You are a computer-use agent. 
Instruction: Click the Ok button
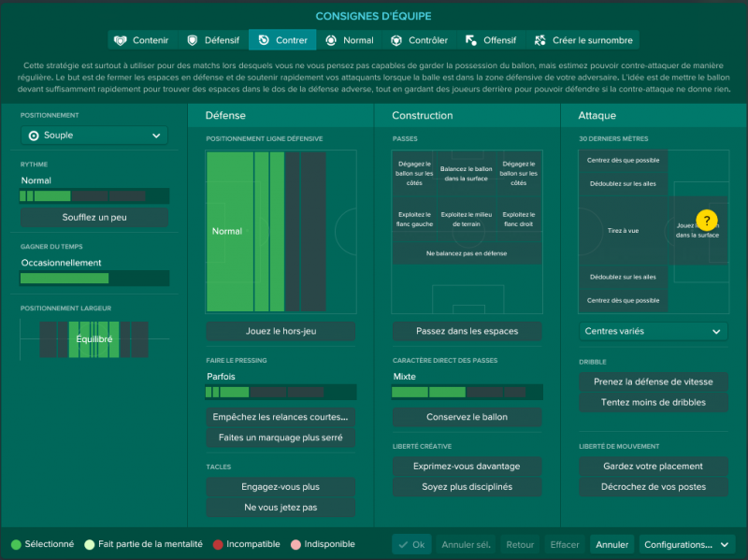(411, 545)
